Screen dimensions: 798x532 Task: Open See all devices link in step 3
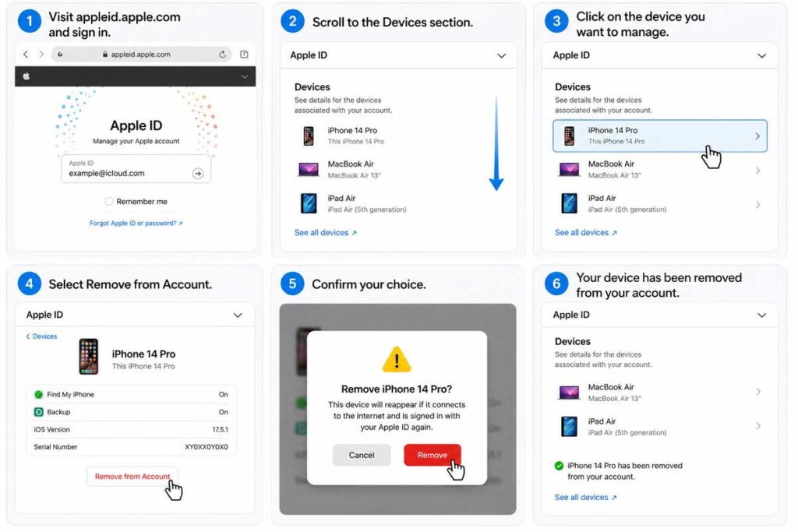point(586,232)
